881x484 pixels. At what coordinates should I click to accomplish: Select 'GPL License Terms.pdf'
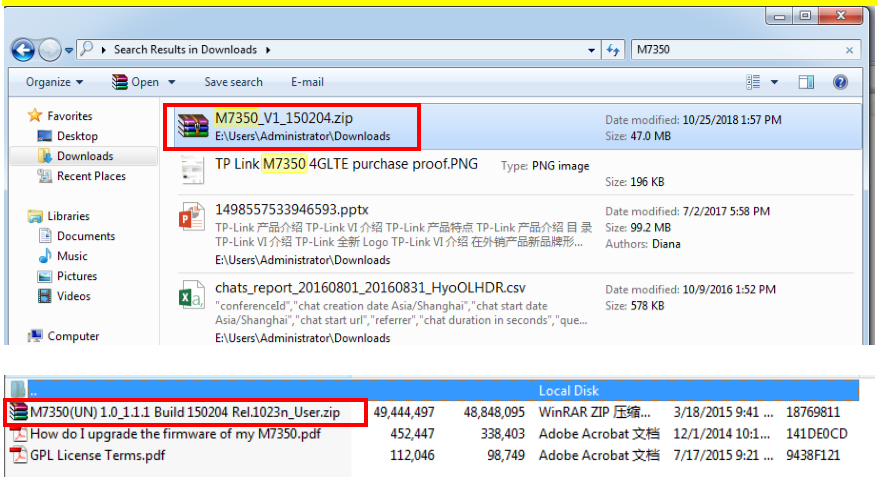(97, 455)
